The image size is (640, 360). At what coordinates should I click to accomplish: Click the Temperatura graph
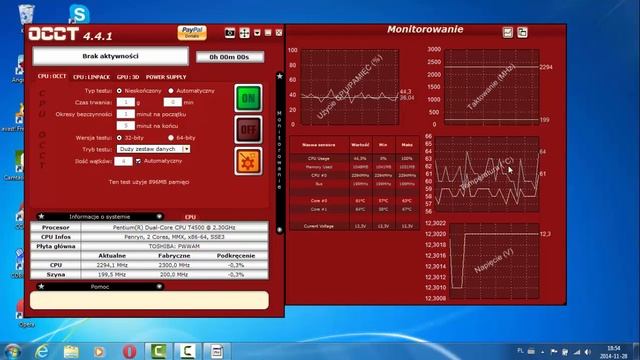tap(487, 174)
